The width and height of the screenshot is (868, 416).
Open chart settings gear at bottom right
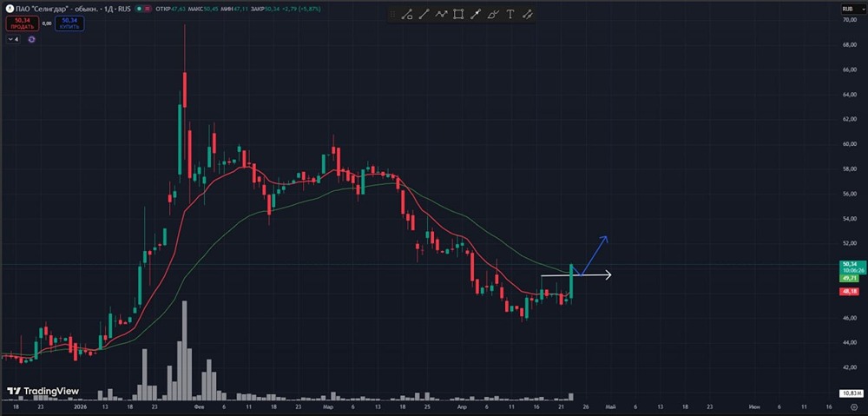pyautogui.click(x=854, y=407)
